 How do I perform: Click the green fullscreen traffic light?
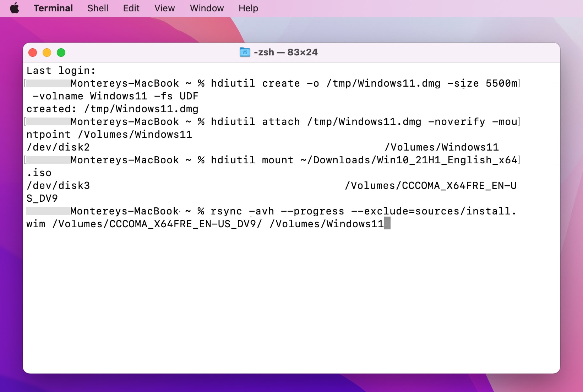point(61,53)
